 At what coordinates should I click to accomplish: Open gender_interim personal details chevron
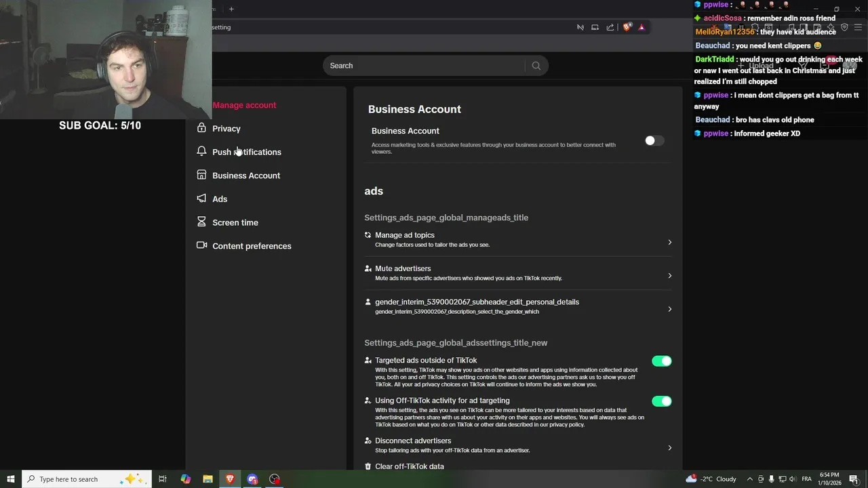(x=669, y=309)
